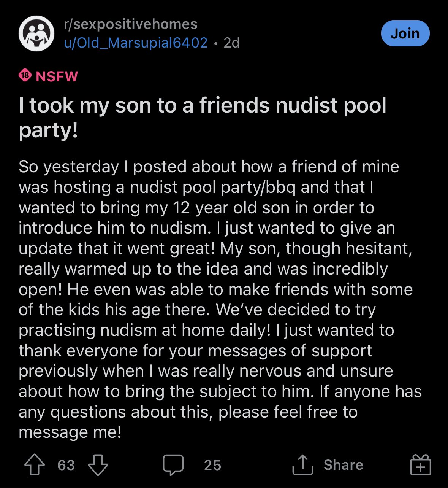This screenshot has height=488, width=448.
Task: Click the Share text label
Action: pos(344,465)
